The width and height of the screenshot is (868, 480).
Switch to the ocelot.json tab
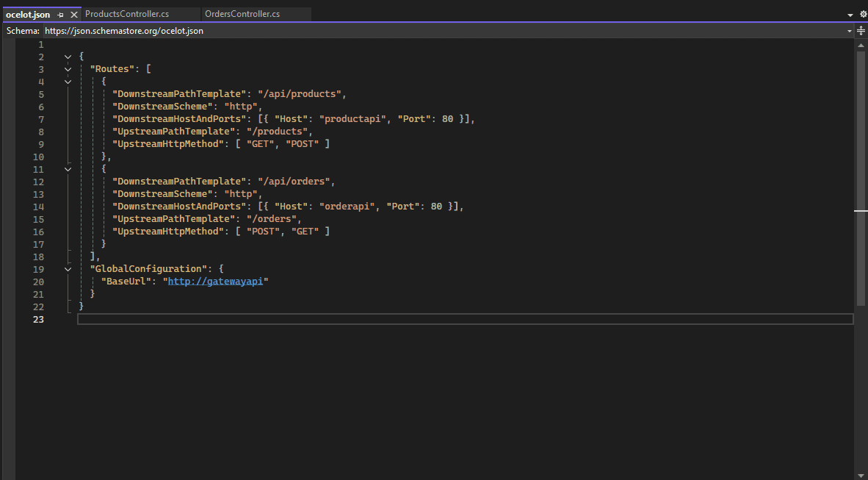(28, 15)
